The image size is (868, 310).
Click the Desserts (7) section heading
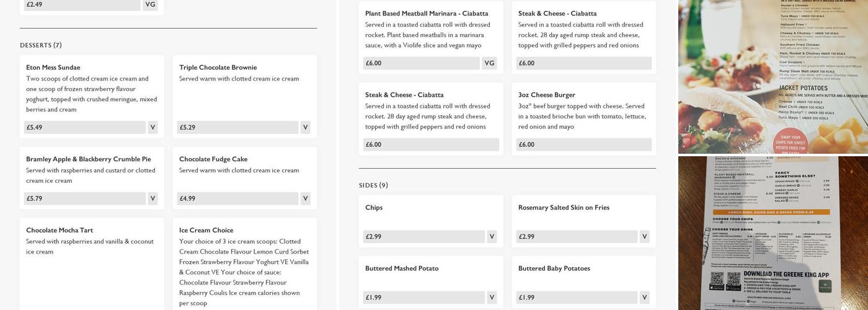coord(41,45)
